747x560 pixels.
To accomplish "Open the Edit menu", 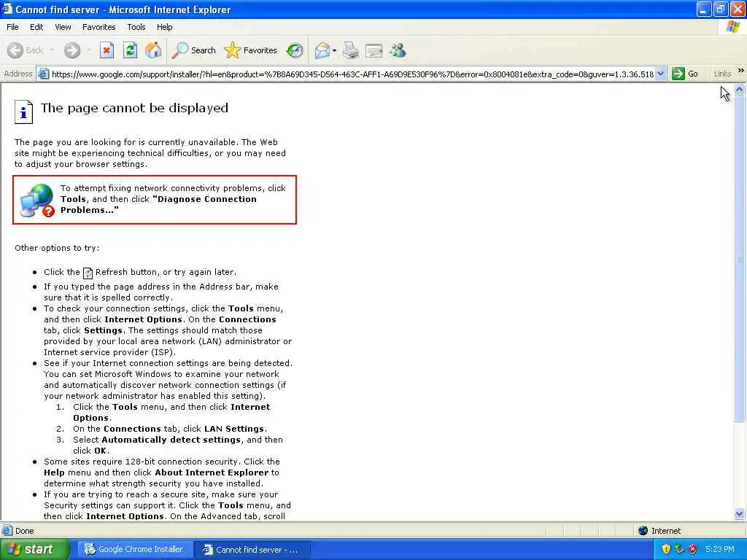I will coord(36,27).
